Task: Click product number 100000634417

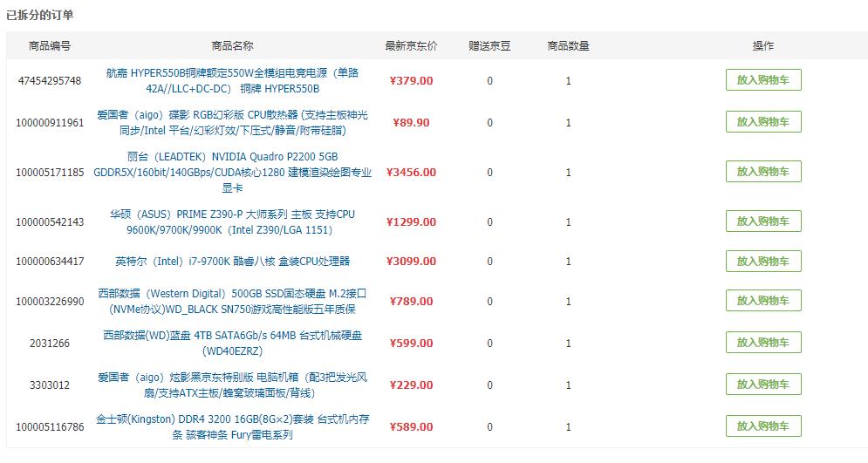Action: pyautogui.click(x=50, y=261)
